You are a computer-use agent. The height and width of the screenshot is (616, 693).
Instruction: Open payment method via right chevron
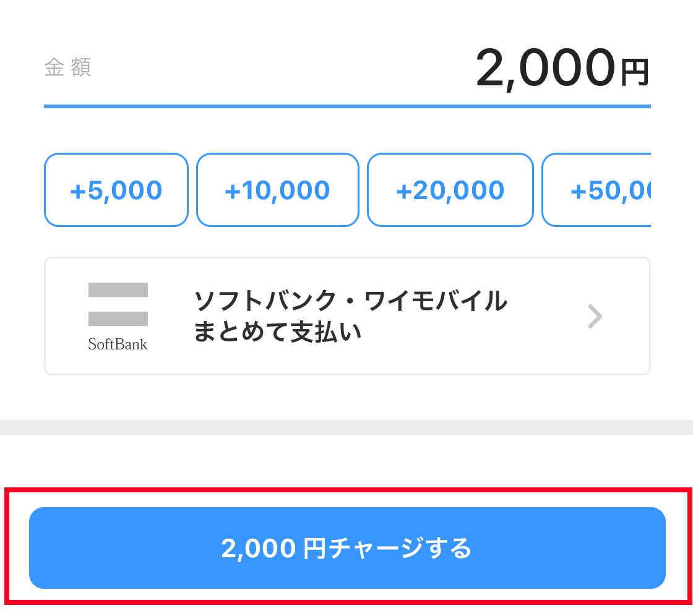pyautogui.click(x=595, y=317)
